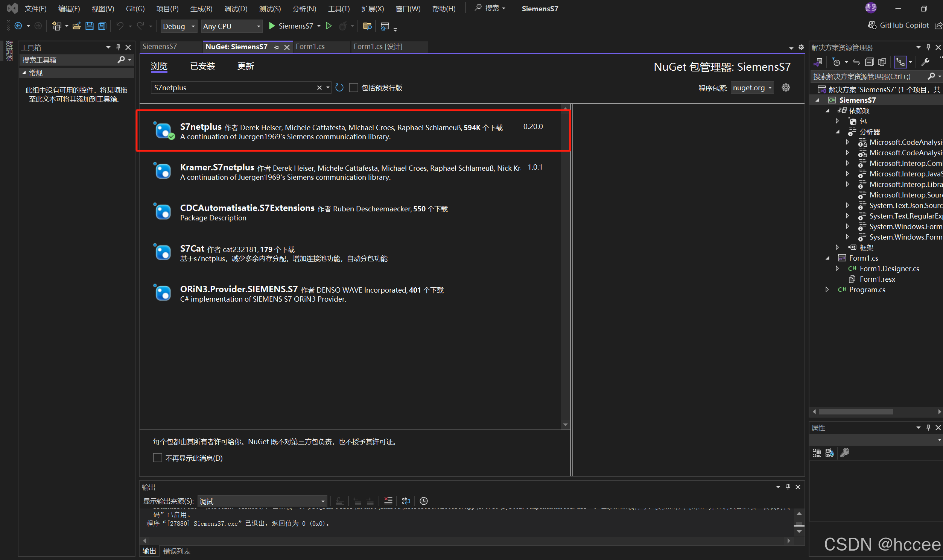Check the do not show message checkbox
Screen dimensions: 943x560
point(157,458)
